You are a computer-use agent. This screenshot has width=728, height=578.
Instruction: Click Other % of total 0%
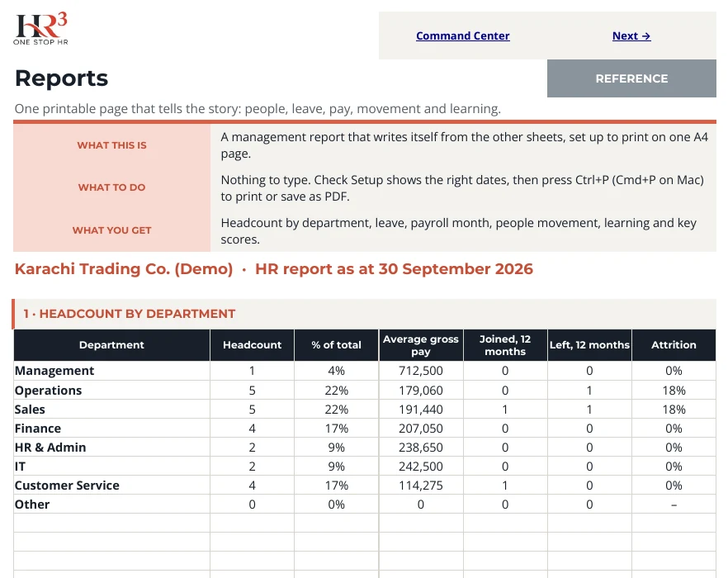point(336,505)
